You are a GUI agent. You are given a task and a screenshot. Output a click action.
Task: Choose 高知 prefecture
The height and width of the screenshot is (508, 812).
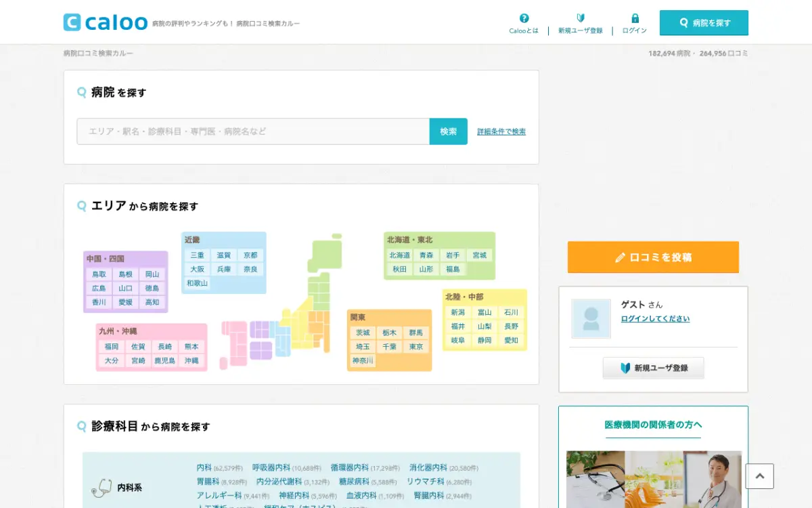pyautogui.click(x=152, y=302)
